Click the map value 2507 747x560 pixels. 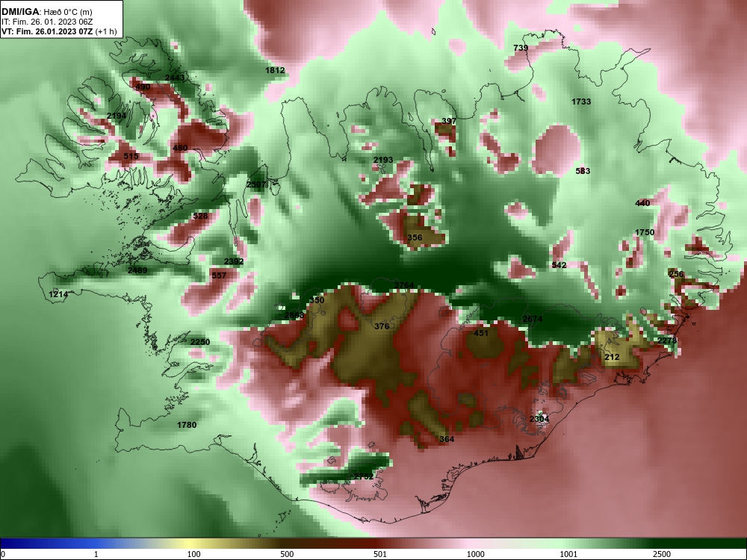coord(256,184)
